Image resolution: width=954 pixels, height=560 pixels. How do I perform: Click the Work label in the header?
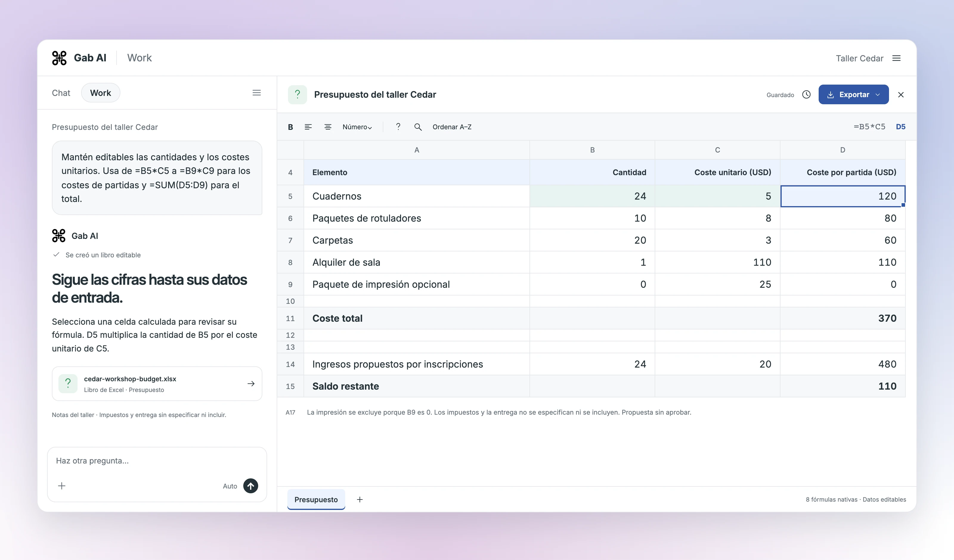139,58
